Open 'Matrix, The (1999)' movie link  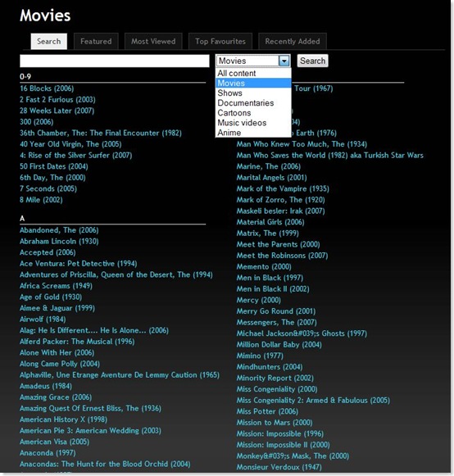click(x=267, y=233)
